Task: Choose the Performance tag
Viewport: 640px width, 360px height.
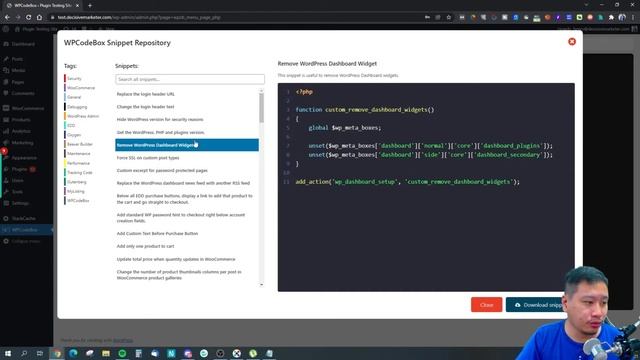Action: pyautogui.click(x=78, y=163)
